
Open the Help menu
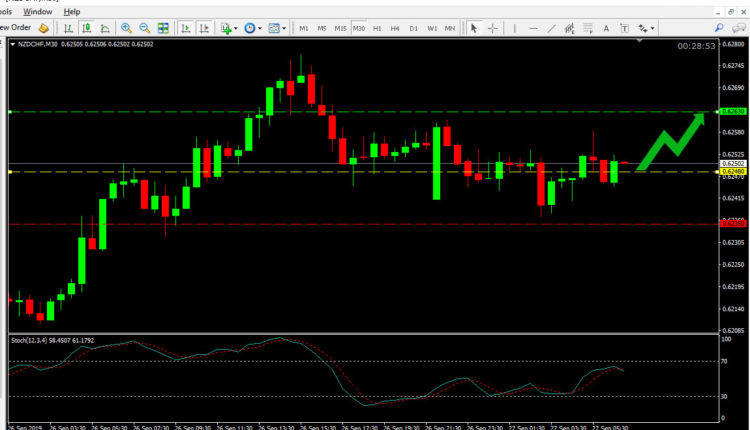pos(72,11)
